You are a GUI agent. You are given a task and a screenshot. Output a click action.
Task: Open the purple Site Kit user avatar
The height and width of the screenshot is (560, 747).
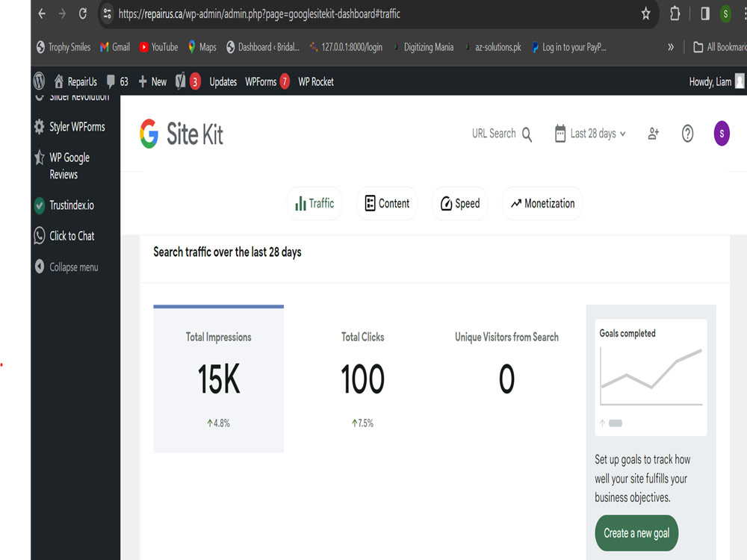point(722,134)
